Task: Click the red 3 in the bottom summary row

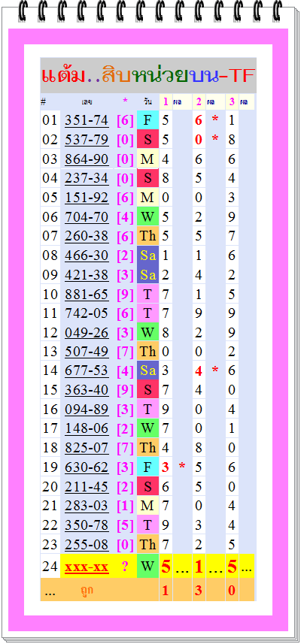Action: pos(199,590)
